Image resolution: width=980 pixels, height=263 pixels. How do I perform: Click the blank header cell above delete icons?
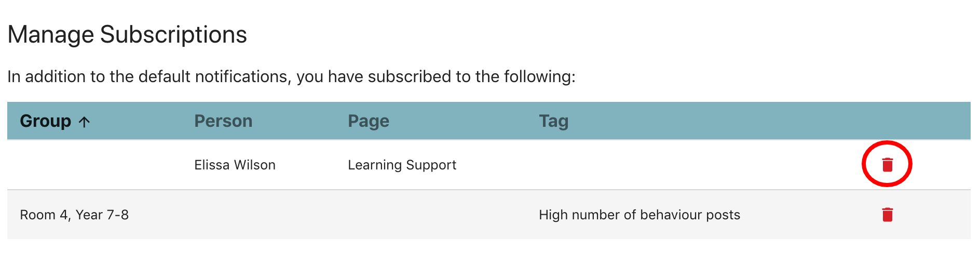click(887, 121)
